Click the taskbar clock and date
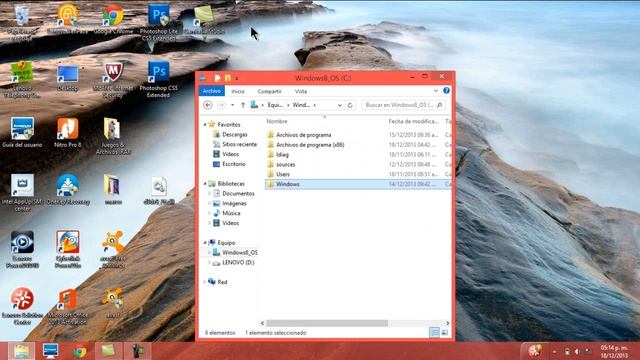 [x=614, y=351]
